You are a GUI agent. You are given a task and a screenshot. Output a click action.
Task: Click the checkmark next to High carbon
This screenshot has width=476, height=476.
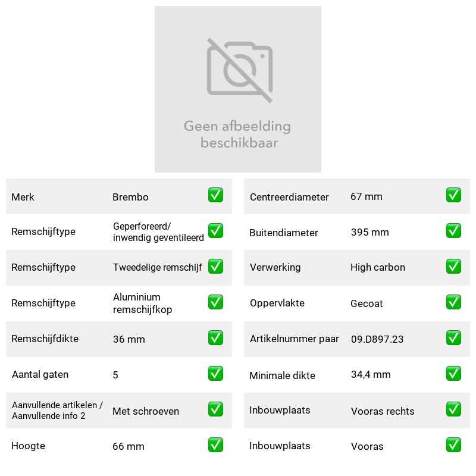pyautogui.click(x=453, y=266)
